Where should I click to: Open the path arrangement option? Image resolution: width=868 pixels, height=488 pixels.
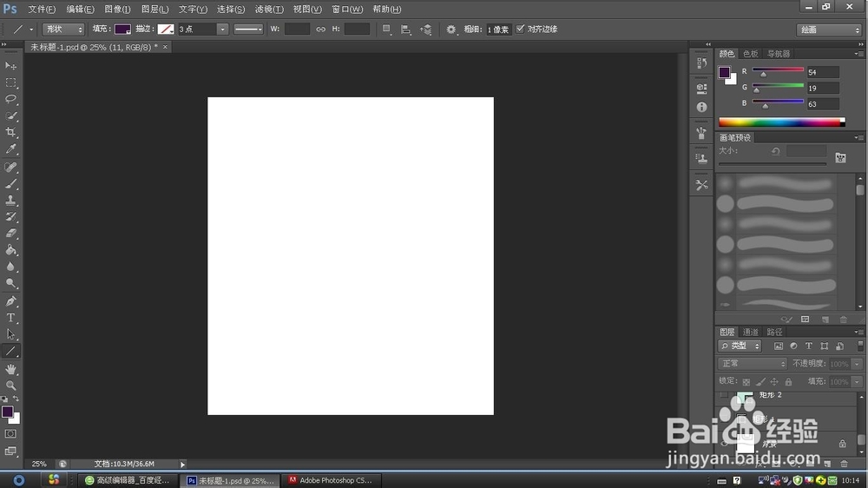point(425,30)
